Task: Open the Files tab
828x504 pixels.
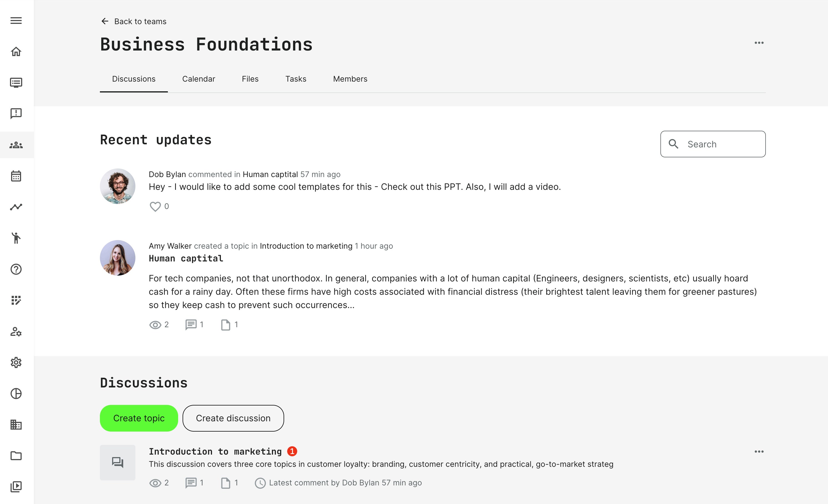Action: [250, 79]
